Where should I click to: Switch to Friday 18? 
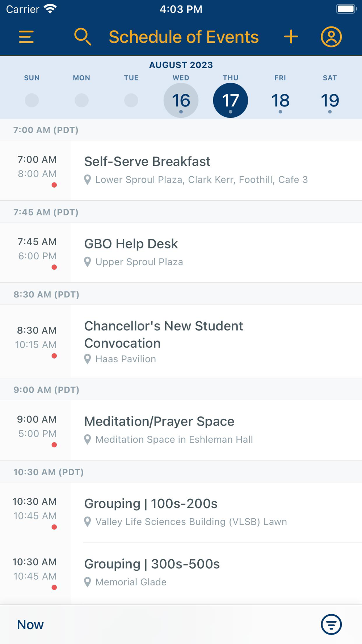280,100
